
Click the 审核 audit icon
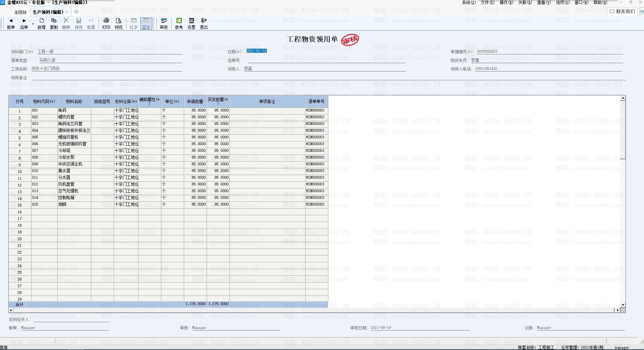click(164, 24)
